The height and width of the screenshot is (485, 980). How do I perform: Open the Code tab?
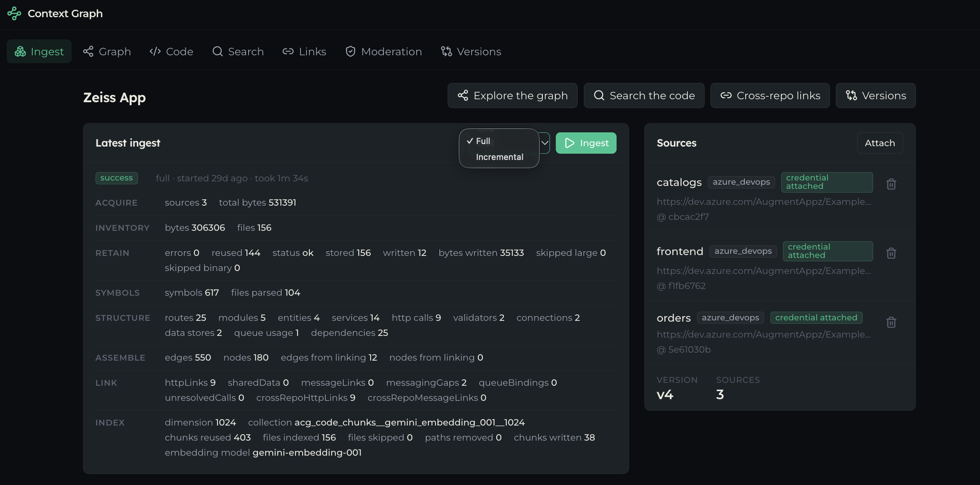pyautogui.click(x=171, y=52)
